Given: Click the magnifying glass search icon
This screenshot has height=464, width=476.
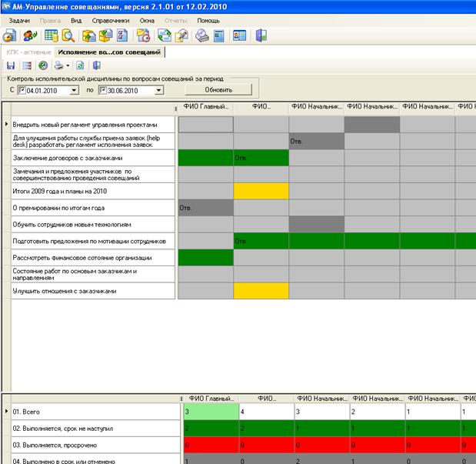Looking at the screenshot, I should [68, 35].
